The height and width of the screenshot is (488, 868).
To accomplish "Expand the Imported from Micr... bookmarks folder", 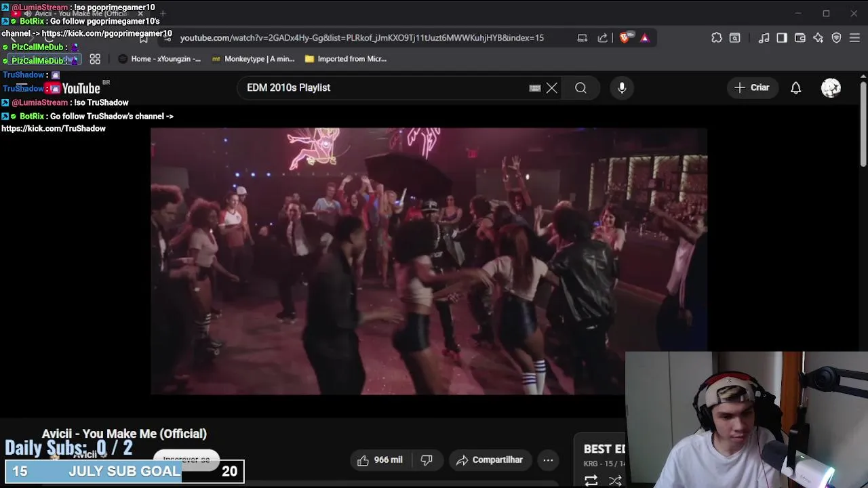I will pos(346,59).
